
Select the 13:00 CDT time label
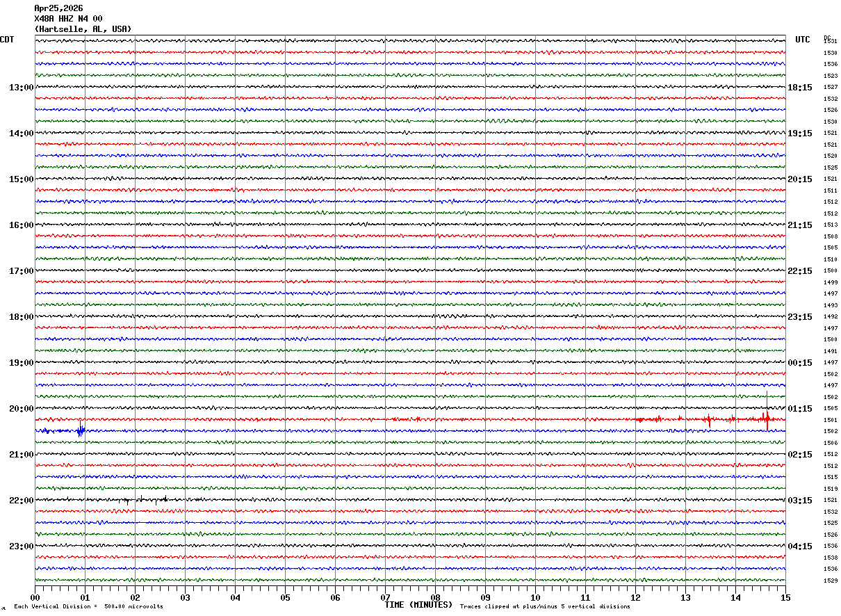(21, 88)
